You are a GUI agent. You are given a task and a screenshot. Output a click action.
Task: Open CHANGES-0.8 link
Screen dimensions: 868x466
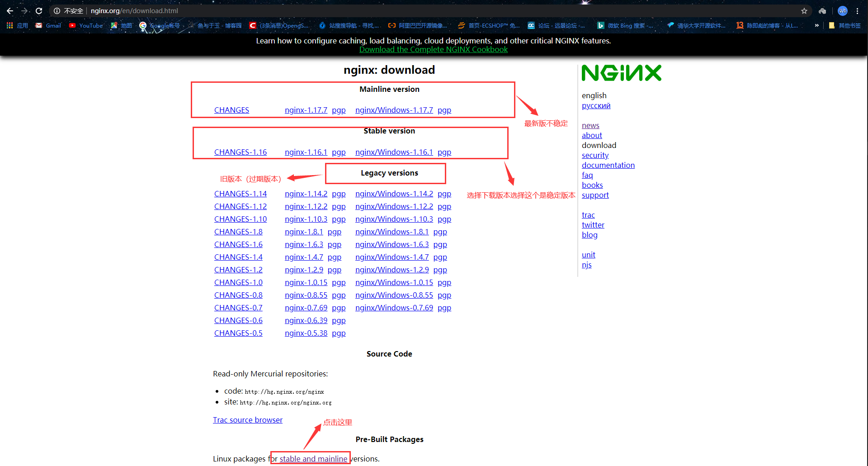(238, 295)
